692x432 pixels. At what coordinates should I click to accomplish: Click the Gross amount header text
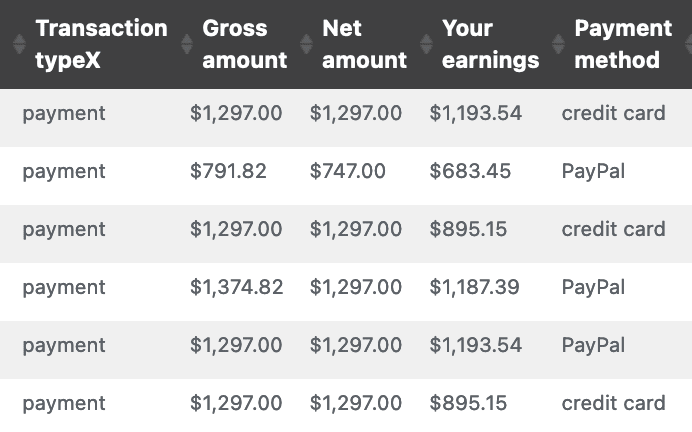[x=245, y=44]
